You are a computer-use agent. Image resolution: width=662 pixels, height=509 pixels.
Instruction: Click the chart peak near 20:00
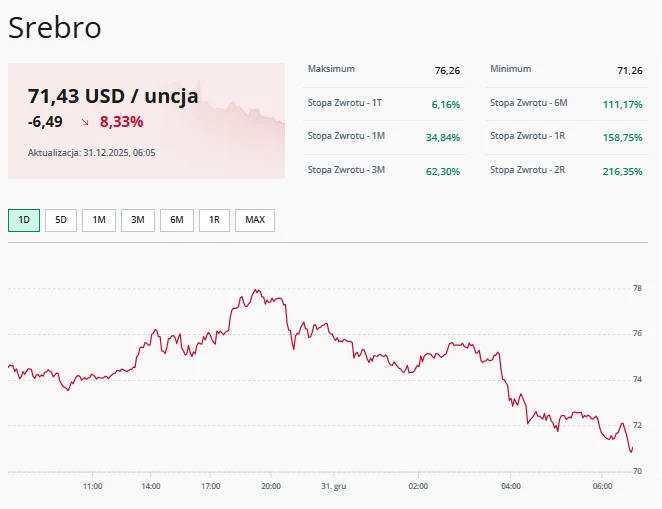pos(257,290)
